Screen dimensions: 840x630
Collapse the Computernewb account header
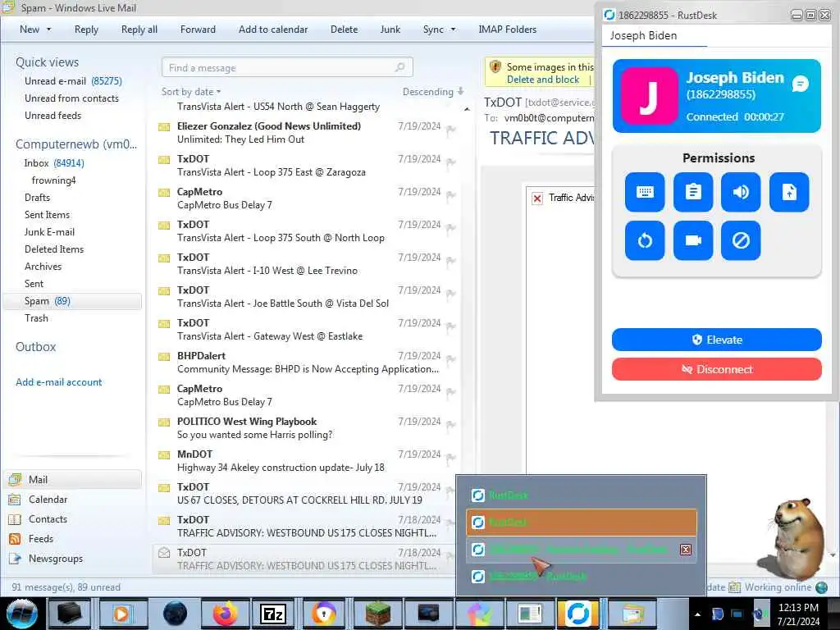point(76,144)
